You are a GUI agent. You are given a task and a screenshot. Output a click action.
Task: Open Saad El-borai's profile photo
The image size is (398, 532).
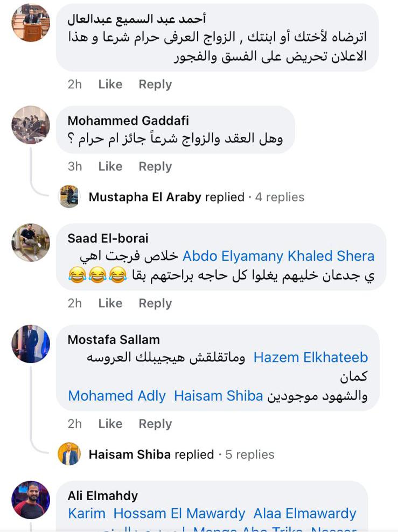coord(31,243)
